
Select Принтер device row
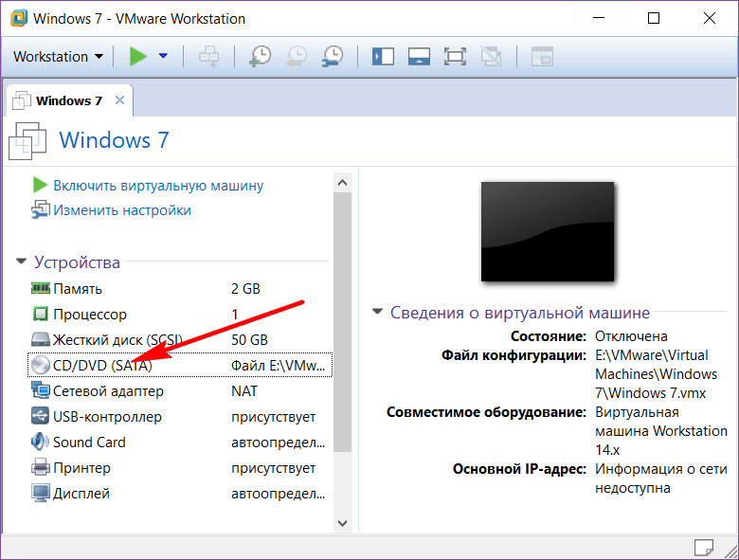pos(180,467)
